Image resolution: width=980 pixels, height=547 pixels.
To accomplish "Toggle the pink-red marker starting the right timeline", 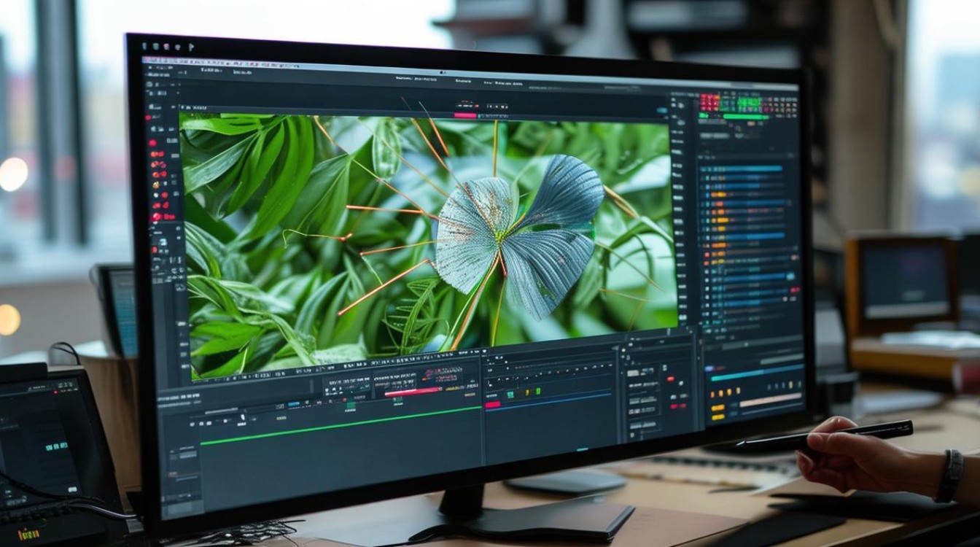I will click(x=493, y=404).
